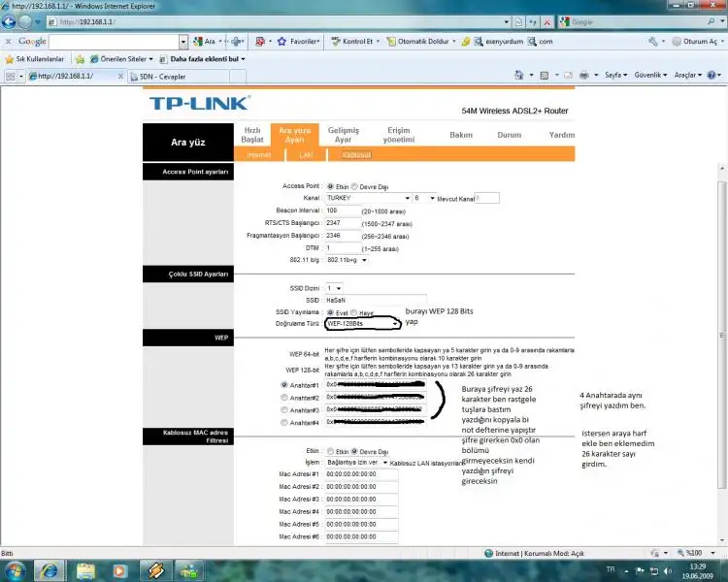The width and height of the screenshot is (728, 582).
Task: Select Anahtar#3 radio button
Action: [x=284, y=409]
